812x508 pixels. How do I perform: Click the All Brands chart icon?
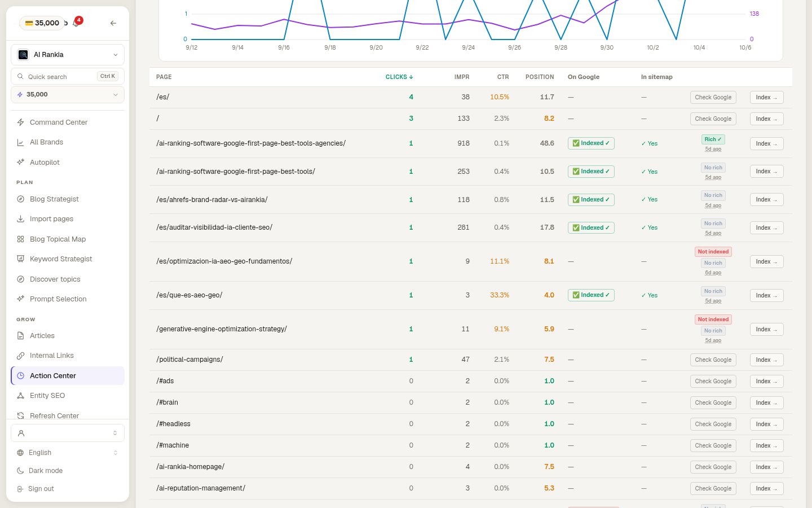20,142
